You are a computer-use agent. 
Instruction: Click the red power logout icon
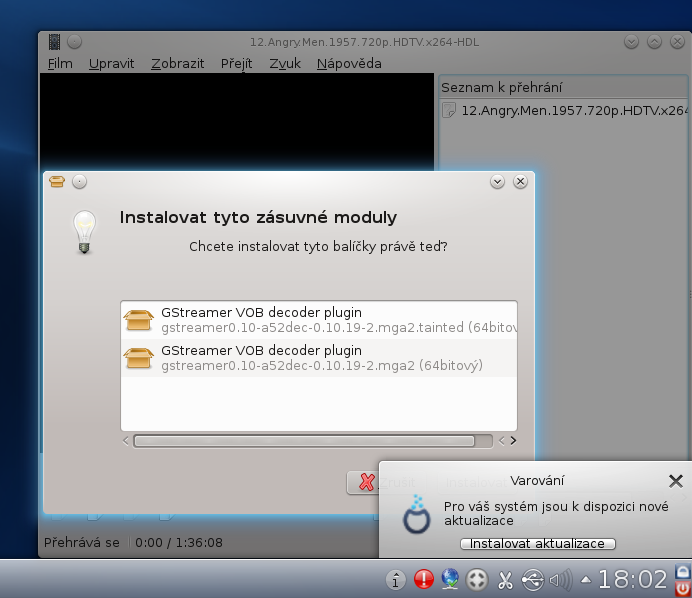(x=683, y=588)
